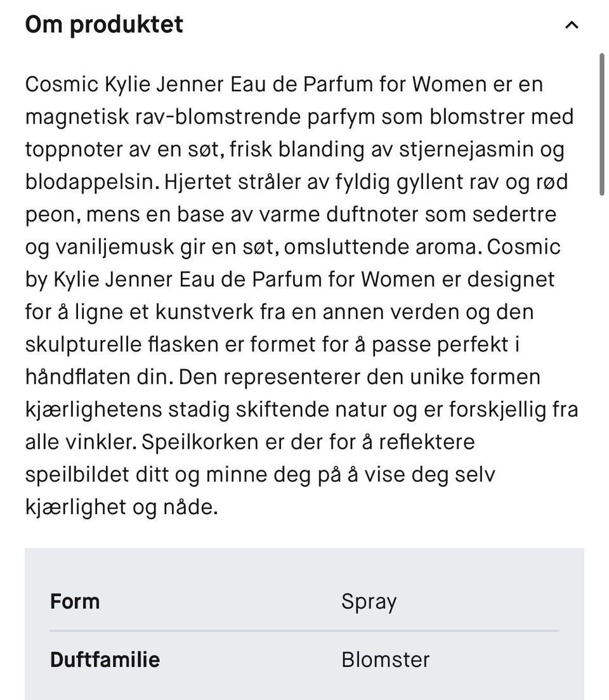The height and width of the screenshot is (700, 609).
Task: Click the word blodappelsin in the description
Action: click(x=92, y=183)
